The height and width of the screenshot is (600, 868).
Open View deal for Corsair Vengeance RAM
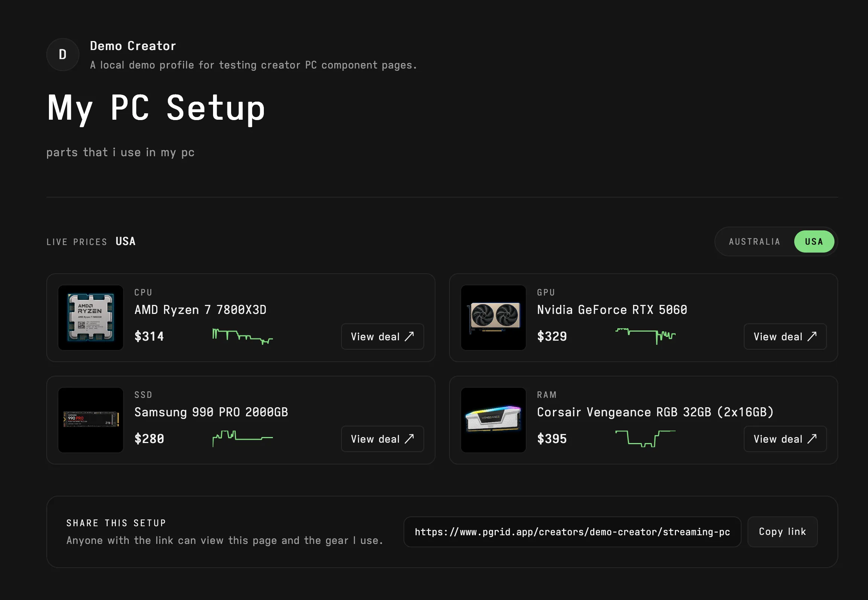click(x=785, y=439)
